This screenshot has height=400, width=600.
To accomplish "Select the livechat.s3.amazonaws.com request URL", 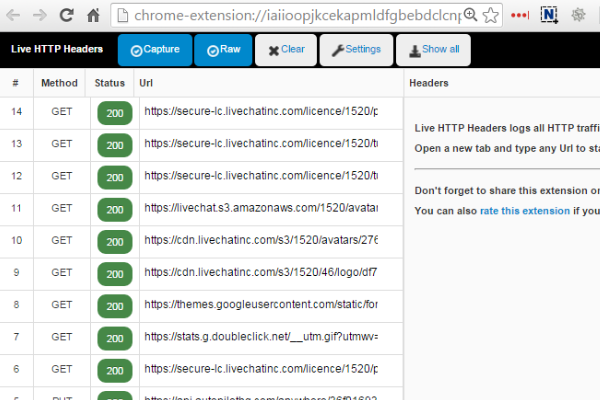I will [x=260, y=208].
